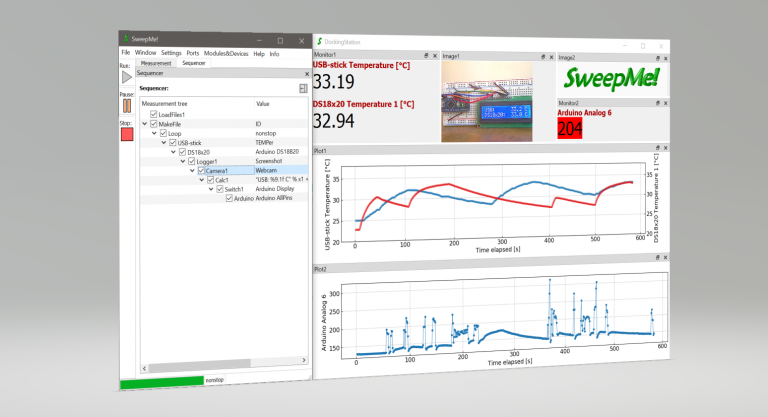This screenshot has width=768, height=417.
Task: Collapse the Camera1 tree node
Action: tap(192, 171)
